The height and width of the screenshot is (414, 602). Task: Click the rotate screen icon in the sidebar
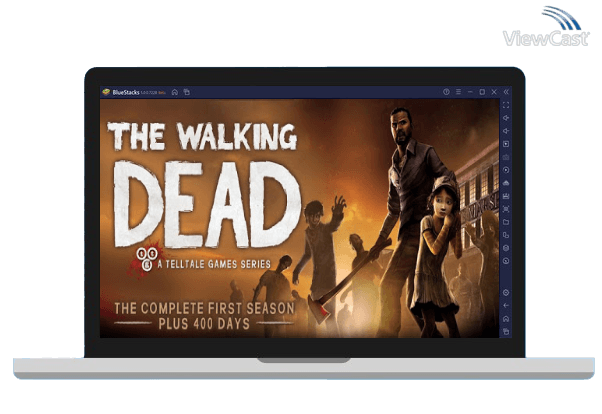[506, 235]
